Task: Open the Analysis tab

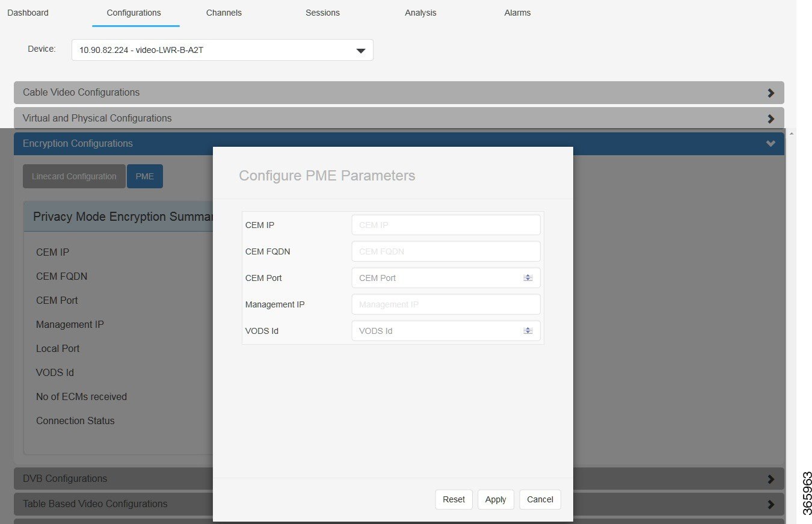Action: [x=420, y=13]
